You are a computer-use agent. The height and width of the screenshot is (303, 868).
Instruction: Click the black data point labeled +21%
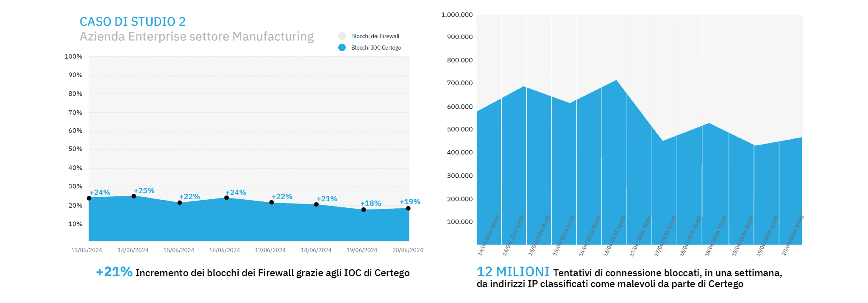316,204
